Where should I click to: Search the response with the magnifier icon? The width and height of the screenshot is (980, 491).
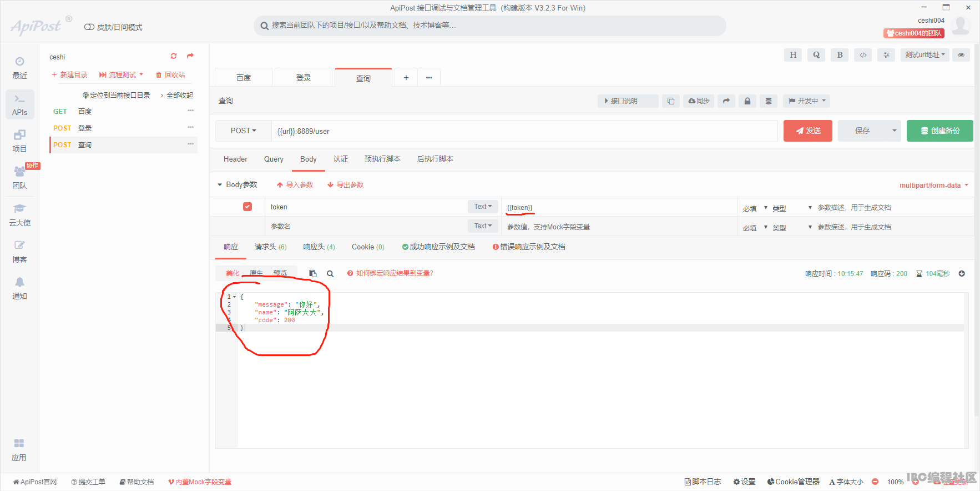(330, 273)
